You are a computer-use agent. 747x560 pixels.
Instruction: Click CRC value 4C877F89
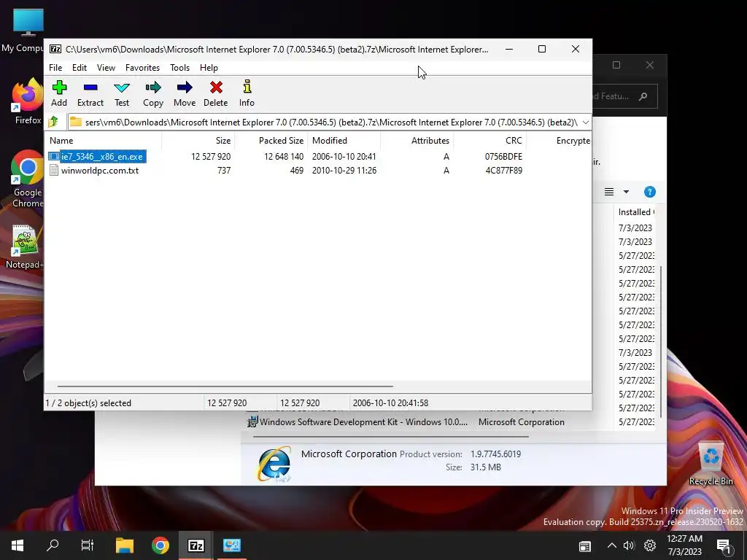tap(503, 170)
